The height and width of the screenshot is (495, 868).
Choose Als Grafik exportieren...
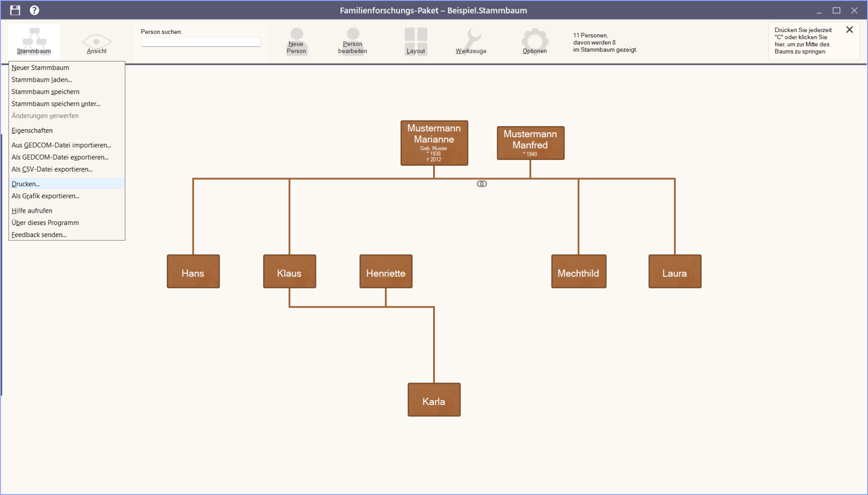tap(66, 196)
